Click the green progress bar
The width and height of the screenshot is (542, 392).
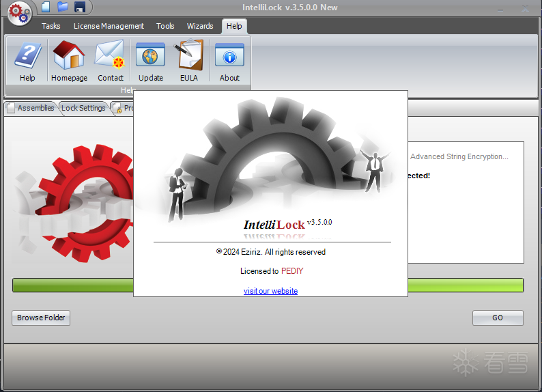click(x=268, y=285)
